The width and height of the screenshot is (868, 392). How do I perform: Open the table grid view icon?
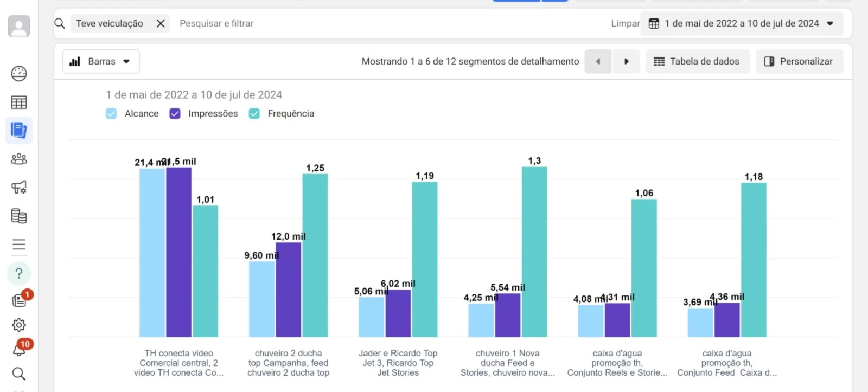19,102
